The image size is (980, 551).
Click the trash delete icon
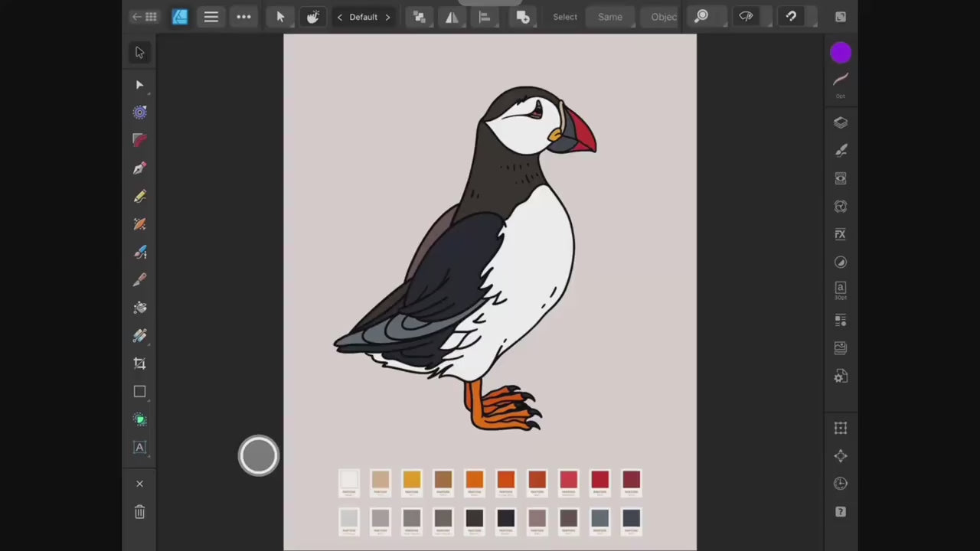click(x=139, y=512)
